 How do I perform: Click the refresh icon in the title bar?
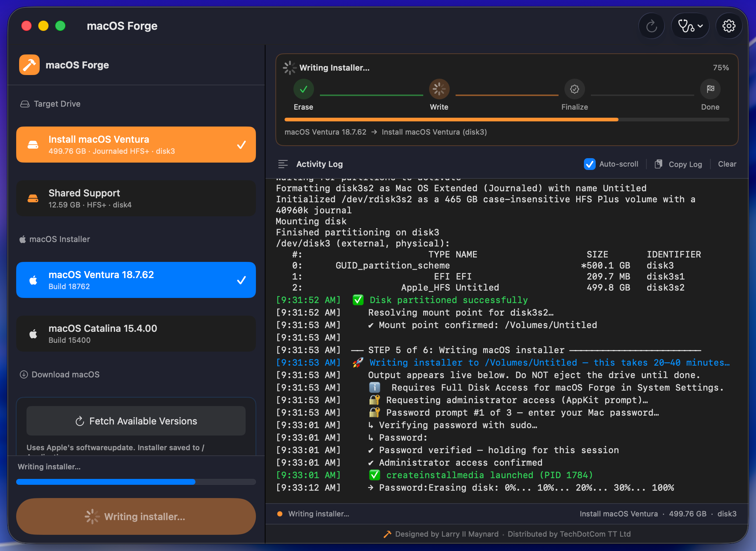pyautogui.click(x=651, y=26)
